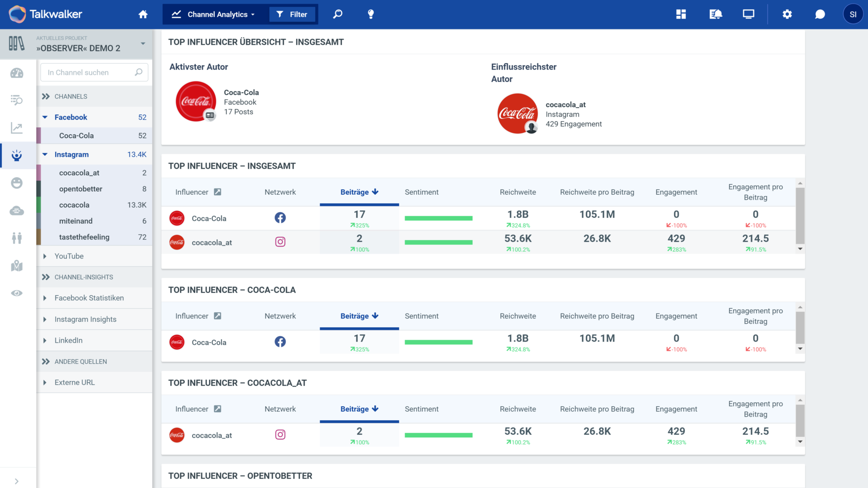Open cocacola_at influencer in Insgesamt table
Screen dimensions: 868x488
(x=212, y=243)
